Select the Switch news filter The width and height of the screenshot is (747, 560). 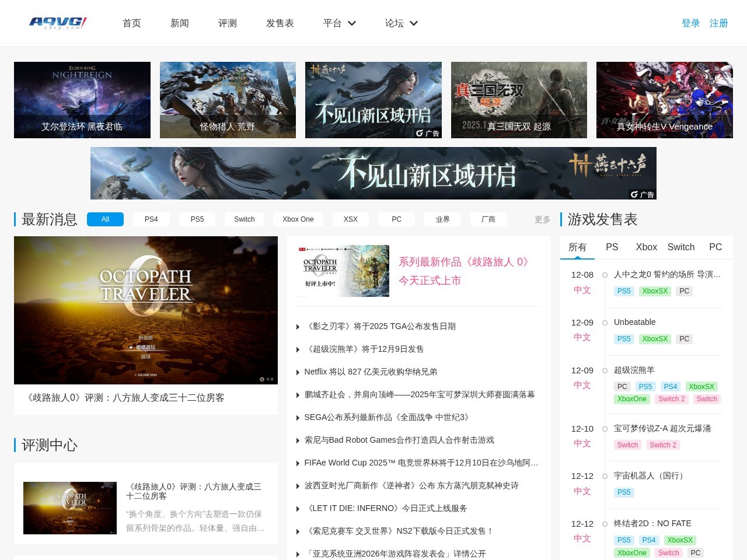tap(244, 219)
